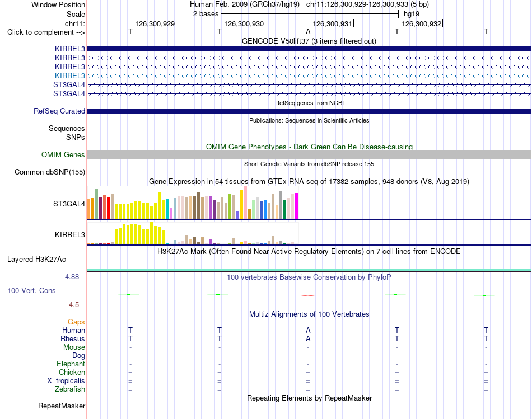This screenshot has width=532, height=419.
Task: Click the chr11: ruler label
Action: [x=74, y=23]
